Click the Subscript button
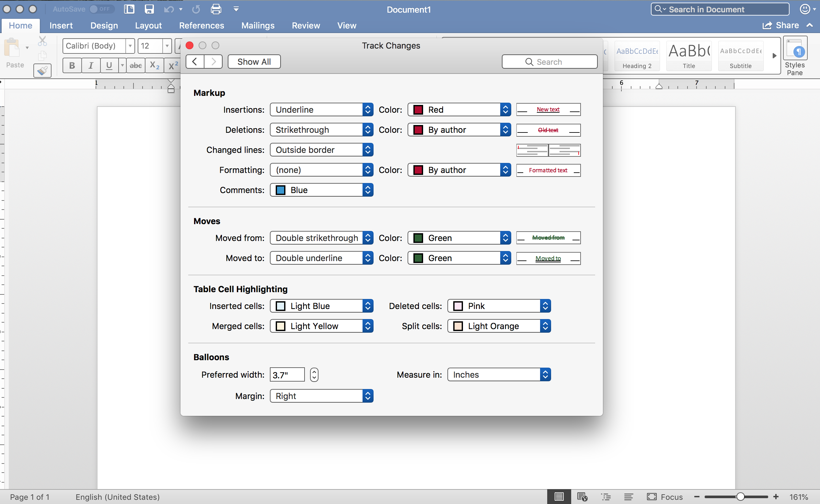The width and height of the screenshot is (820, 504). (154, 65)
